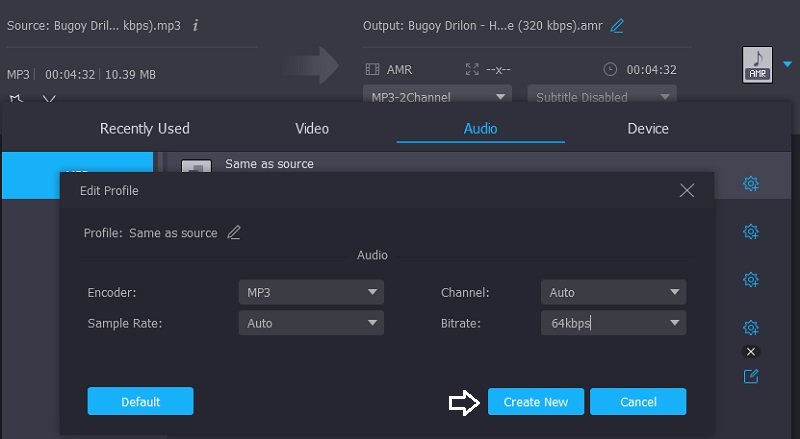This screenshot has width=800, height=439.
Task: Open the AMR output format icon
Action: [x=758, y=65]
